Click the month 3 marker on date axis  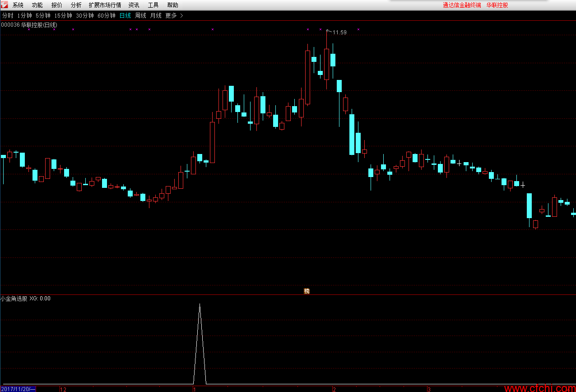coord(429,389)
